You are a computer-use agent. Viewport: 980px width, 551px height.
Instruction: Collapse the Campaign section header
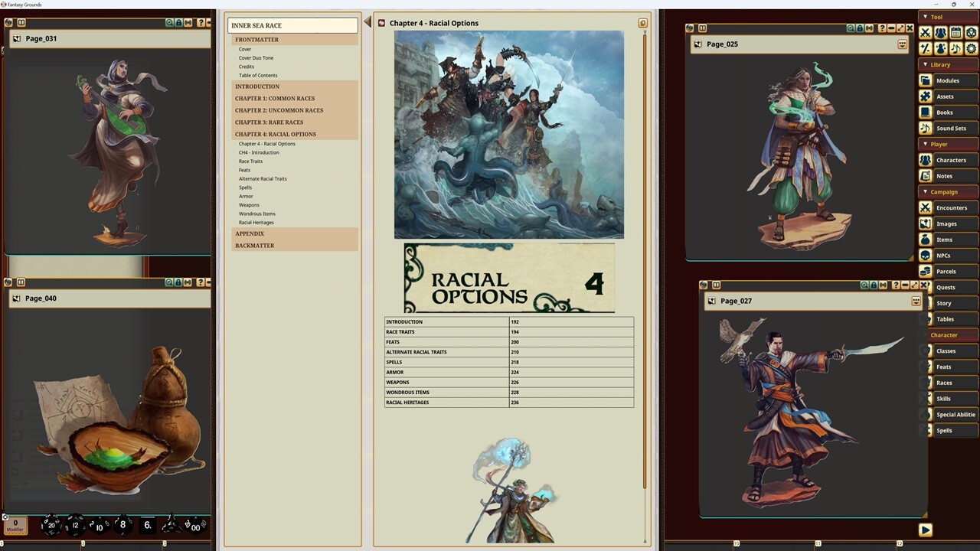tap(944, 191)
